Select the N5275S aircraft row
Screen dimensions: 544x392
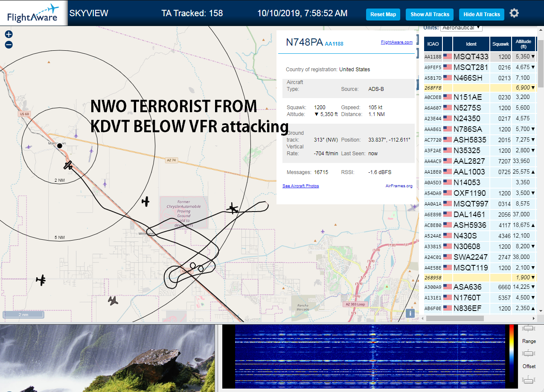coord(480,108)
